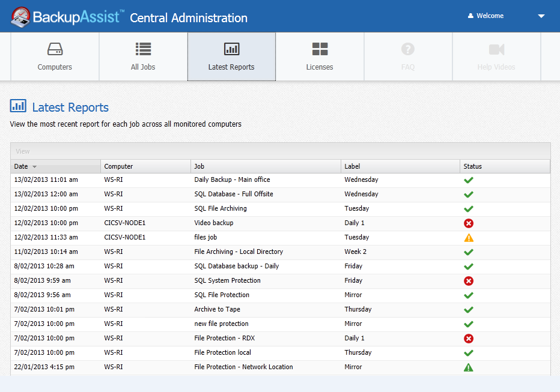Sort by the Status column header
This screenshot has height=392, width=560.
[x=473, y=166]
